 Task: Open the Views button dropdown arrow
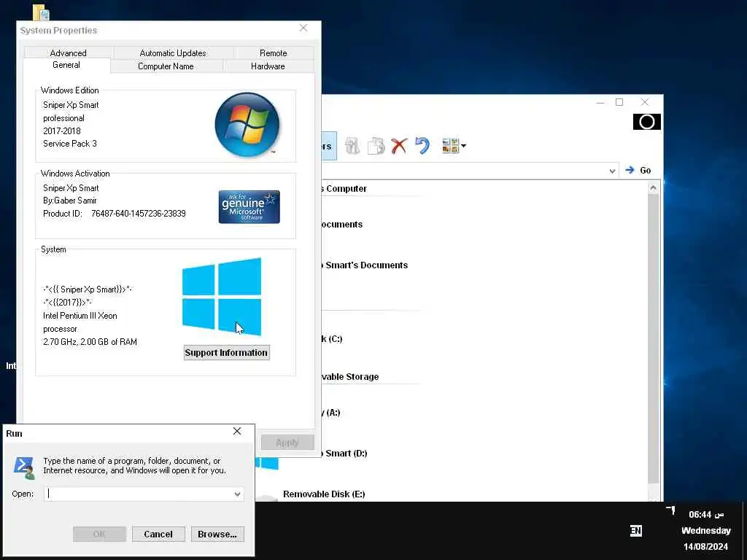(463, 146)
